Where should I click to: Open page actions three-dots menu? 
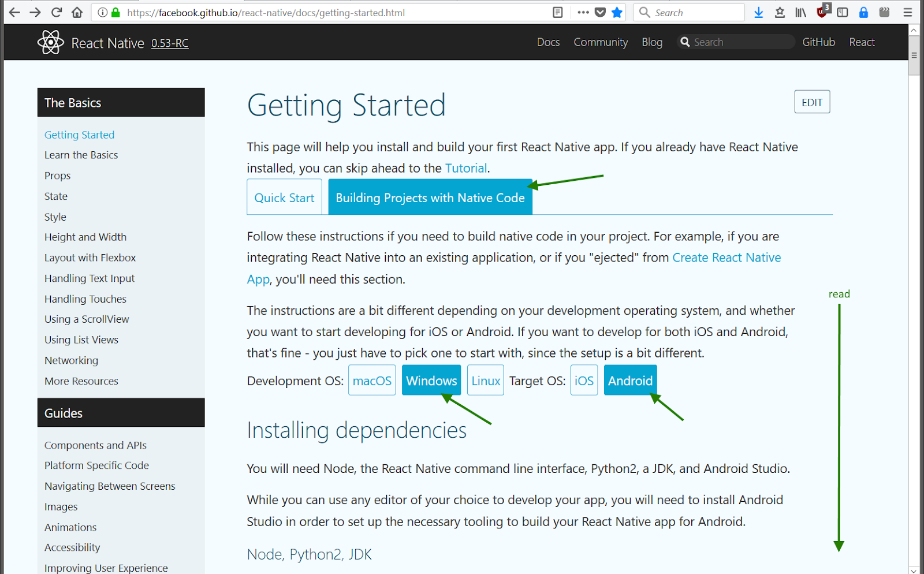pyautogui.click(x=583, y=12)
